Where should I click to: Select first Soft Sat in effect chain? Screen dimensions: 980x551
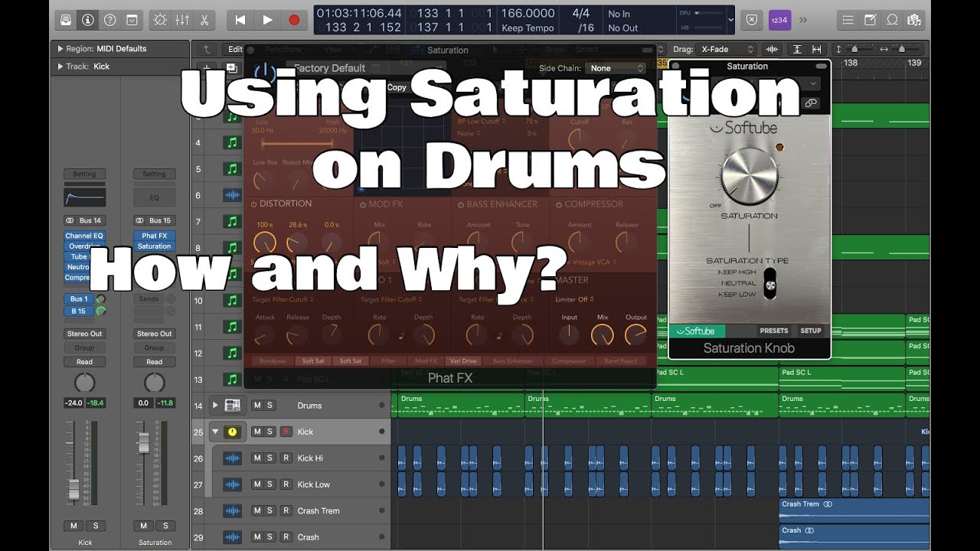click(x=313, y=361)
